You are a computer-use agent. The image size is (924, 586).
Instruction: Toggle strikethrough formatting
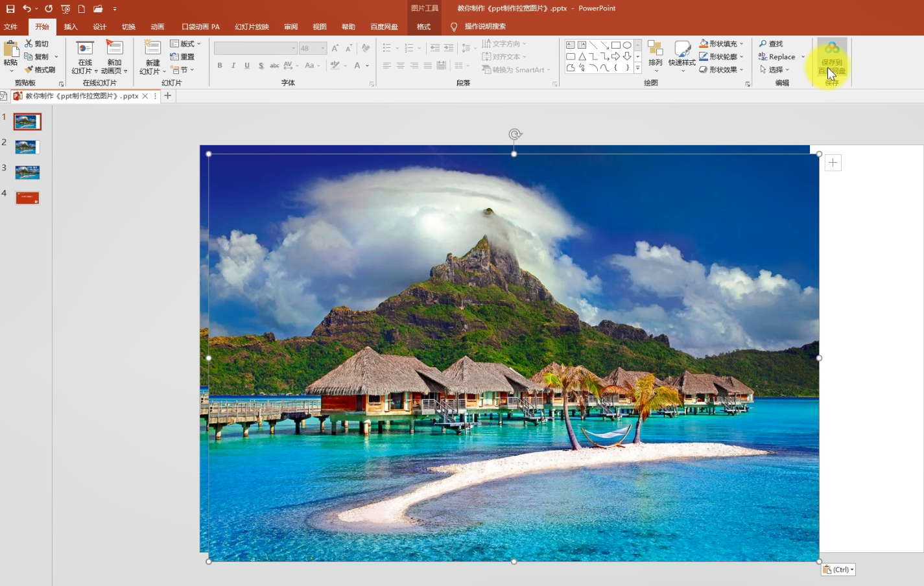pos(274,65)
